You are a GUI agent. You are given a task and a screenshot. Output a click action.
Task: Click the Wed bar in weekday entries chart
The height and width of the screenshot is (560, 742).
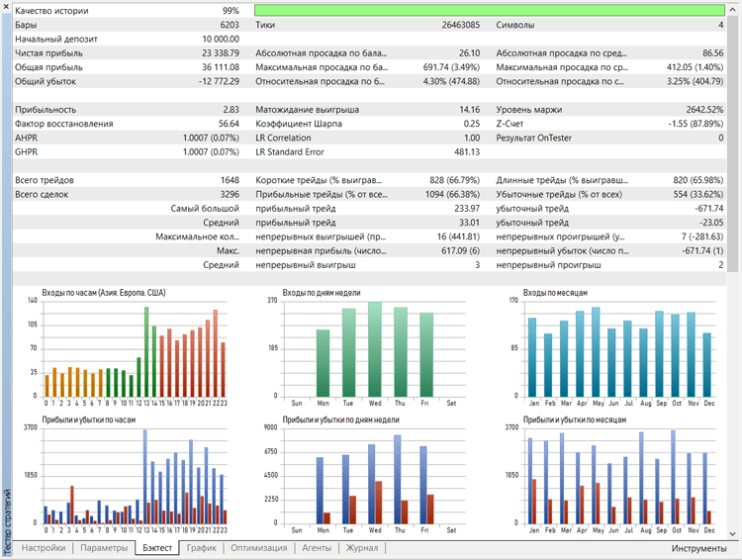(375, 349)
